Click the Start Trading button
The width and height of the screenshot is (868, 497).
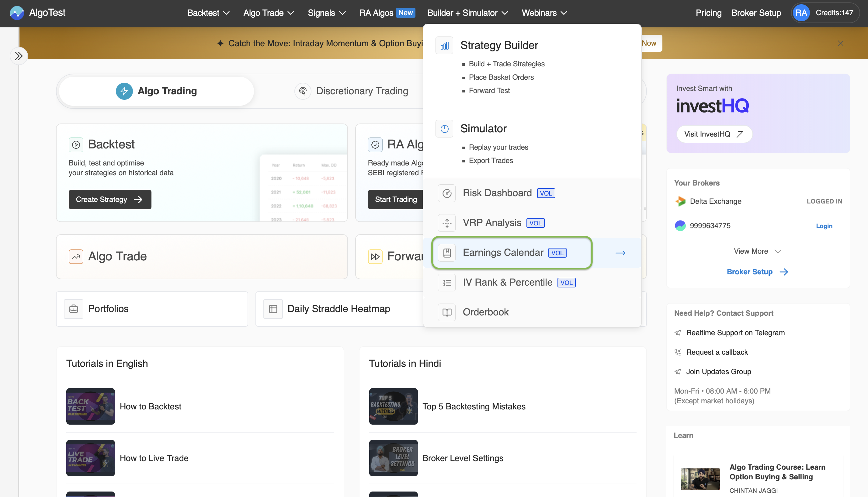click(x=396, y=199)
